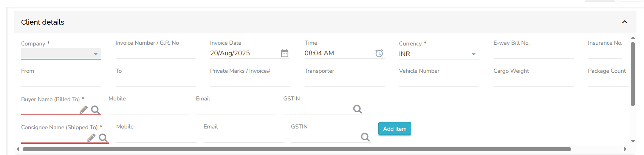Edit Buyer Name with the pencil icon
644x155 pixels.
84,110
